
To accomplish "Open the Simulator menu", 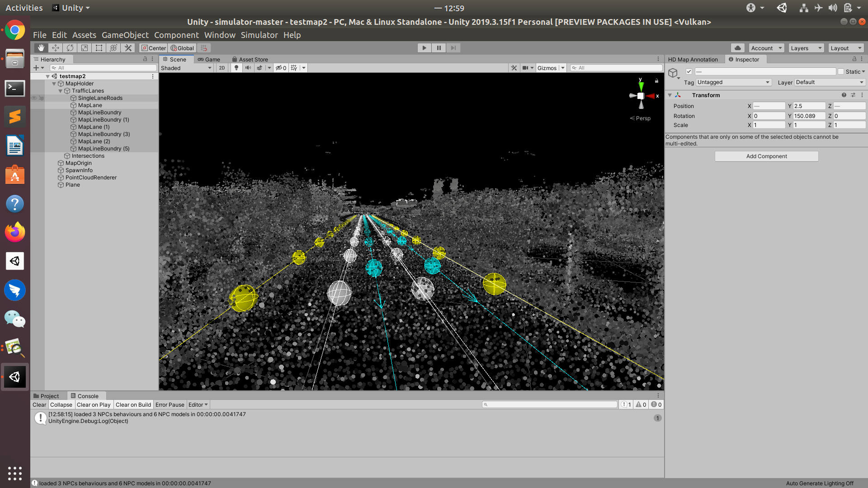I will pyautogui.click(x=259, y=35).
